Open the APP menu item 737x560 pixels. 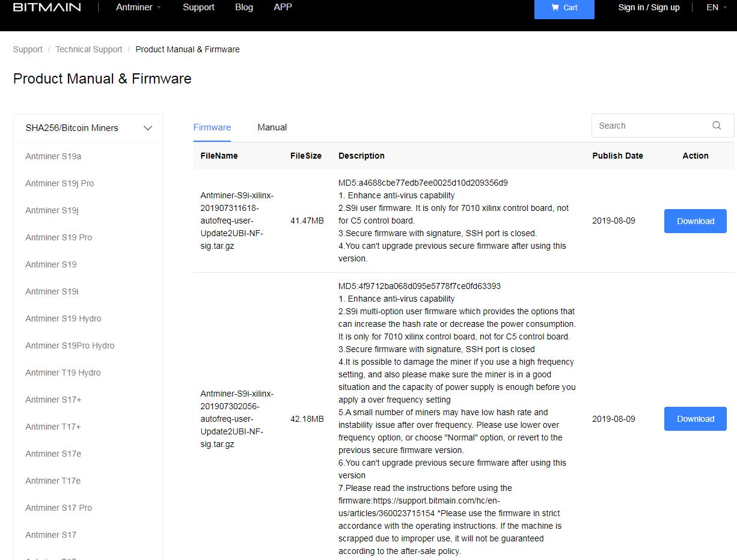tap(283, 7)
